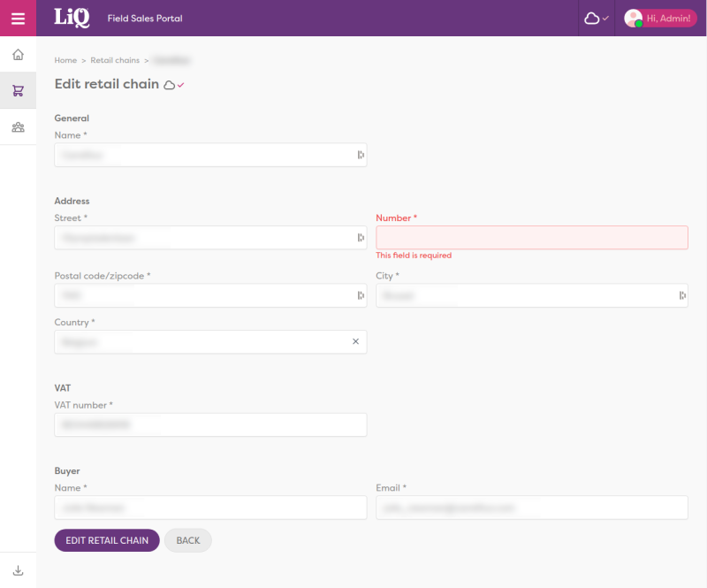Click the icon inside Street field
This screenshot has height=588, width=707.
361,238
